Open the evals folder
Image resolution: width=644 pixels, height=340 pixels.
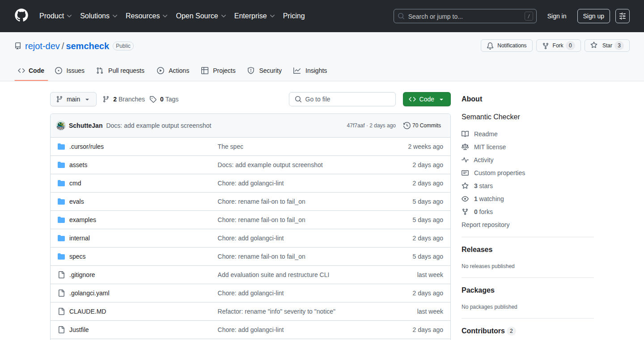click(76, 201)
